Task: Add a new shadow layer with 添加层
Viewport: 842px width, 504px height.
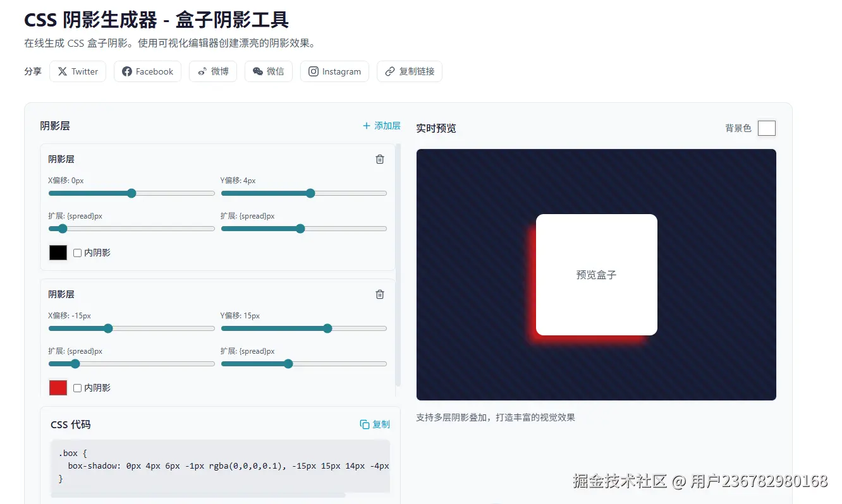Action: click(x=381, y=126)
